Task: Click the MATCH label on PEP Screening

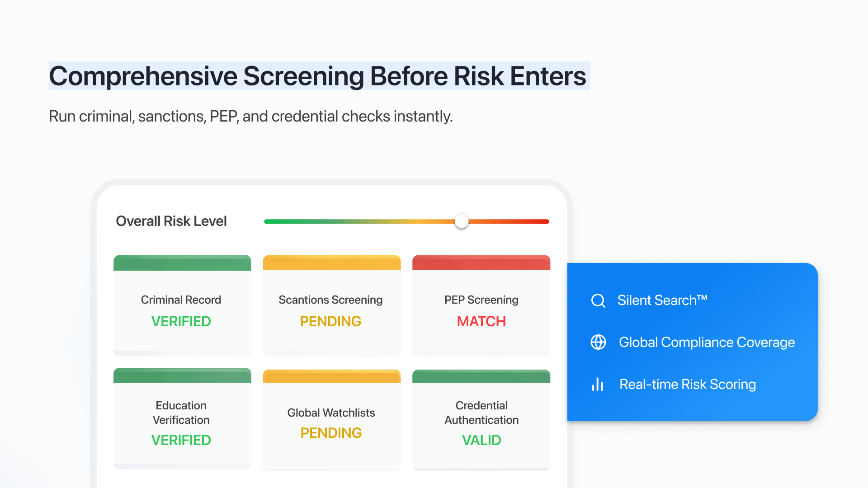Action: 481,321
